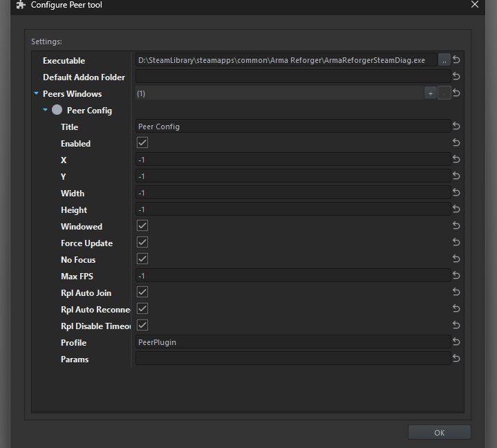Toggle the Rpl Auto Reconnect checkbox
Viewport: 497px width, 448px height.
click(x=142, y=308)
